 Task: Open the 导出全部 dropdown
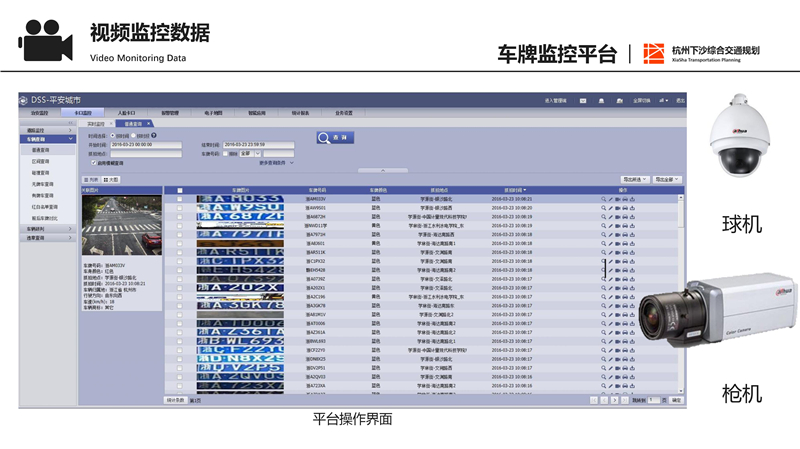(x=668, y=179)
